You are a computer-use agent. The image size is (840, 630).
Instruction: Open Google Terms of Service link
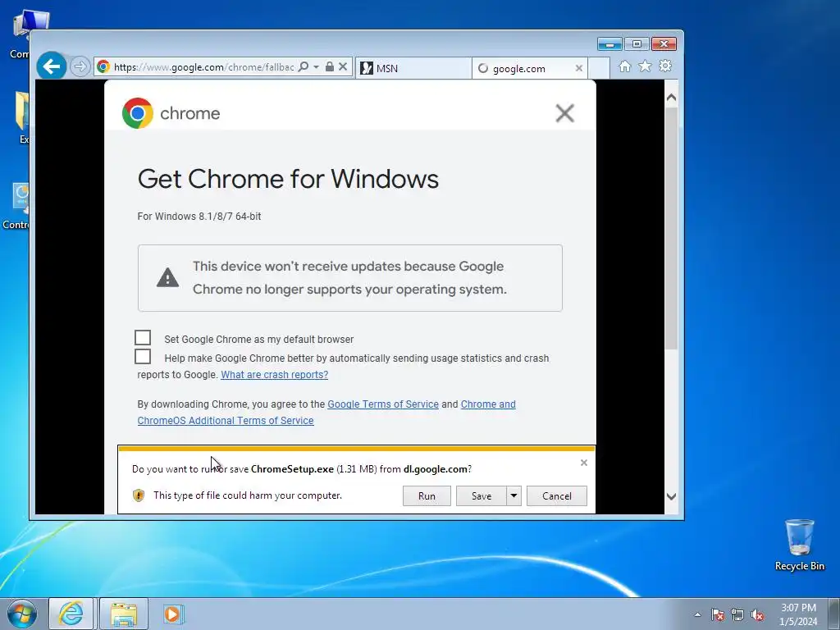pyautogui.click(x=383, y=404)
